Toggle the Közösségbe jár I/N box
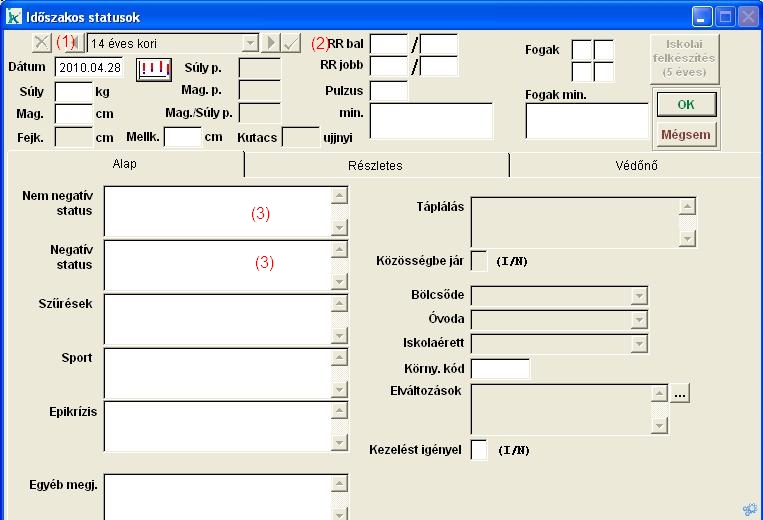The width and height of the screenshot is (763, 520). click(479, 261)
